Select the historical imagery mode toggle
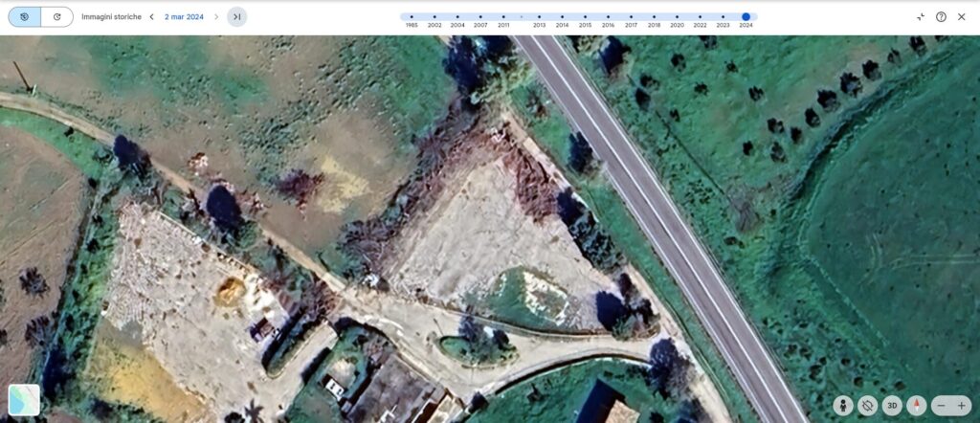Viewport: 980px width, 423px height. tap(25, 17)
